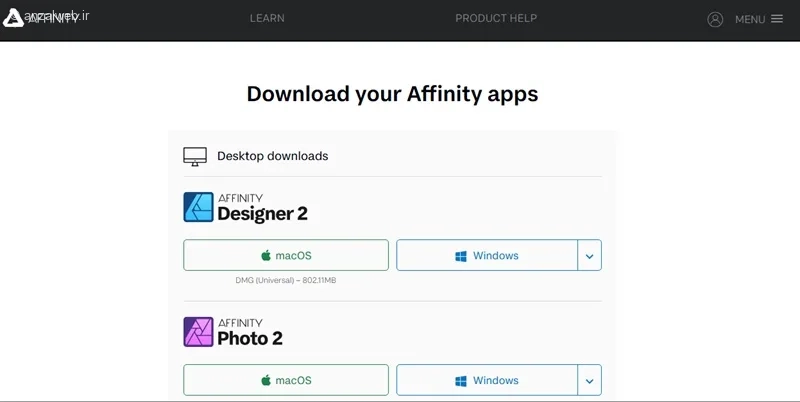
Task: Open the user account icon
Action: (715, 19)
